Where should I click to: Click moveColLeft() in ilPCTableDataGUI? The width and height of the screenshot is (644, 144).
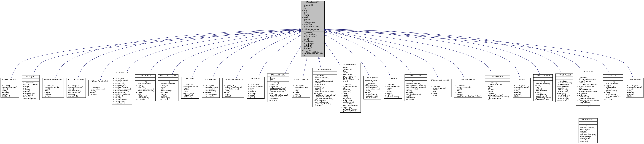pyautogui.click(x=563, y=100)
